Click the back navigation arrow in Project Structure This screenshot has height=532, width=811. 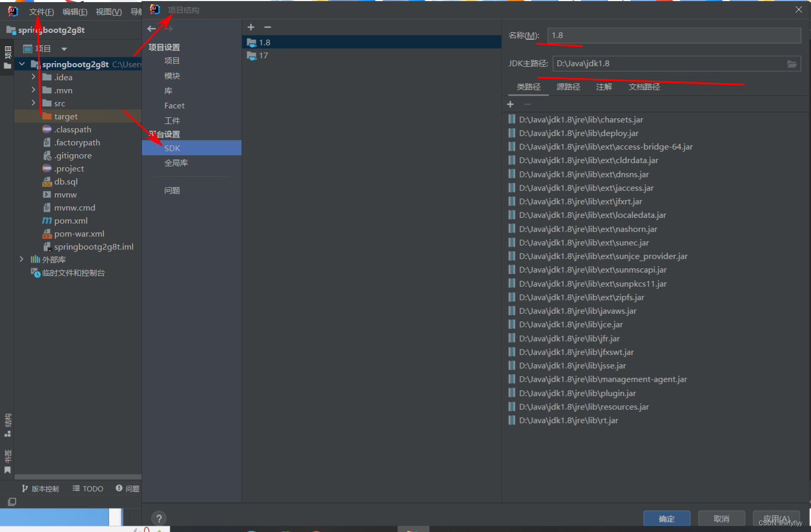click(x=152, y=29)
